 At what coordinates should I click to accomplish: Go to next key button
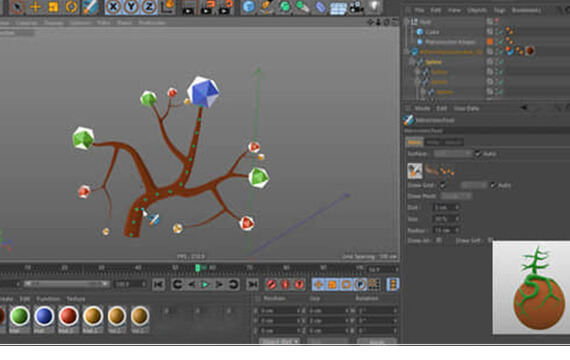point(233,284)
